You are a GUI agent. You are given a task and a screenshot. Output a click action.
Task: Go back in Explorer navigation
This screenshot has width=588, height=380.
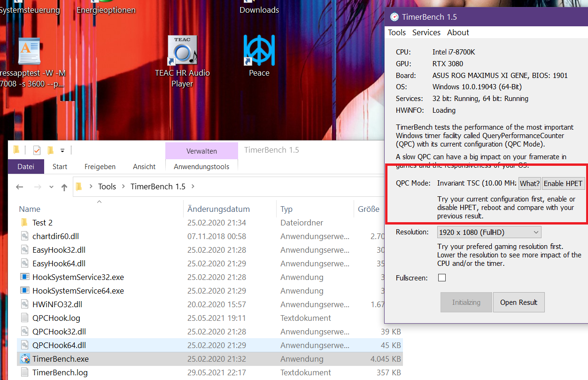tap(19, 186)
